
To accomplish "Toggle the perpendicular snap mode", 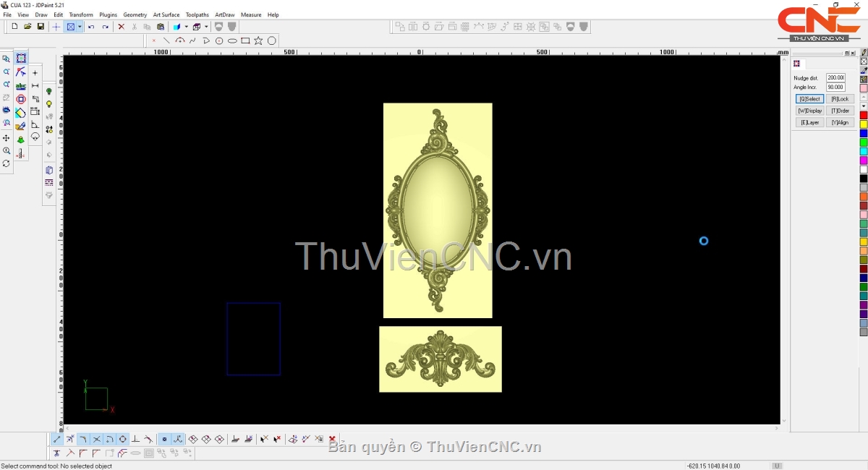I will (136, 439).
